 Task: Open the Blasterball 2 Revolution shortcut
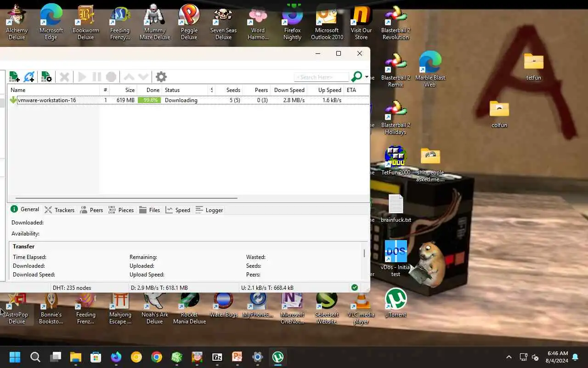pos(396,22)
